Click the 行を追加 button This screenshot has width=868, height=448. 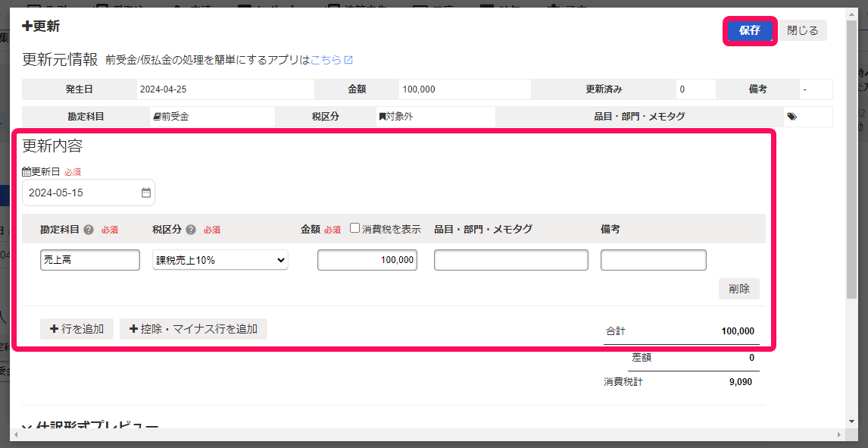[77, 329]
